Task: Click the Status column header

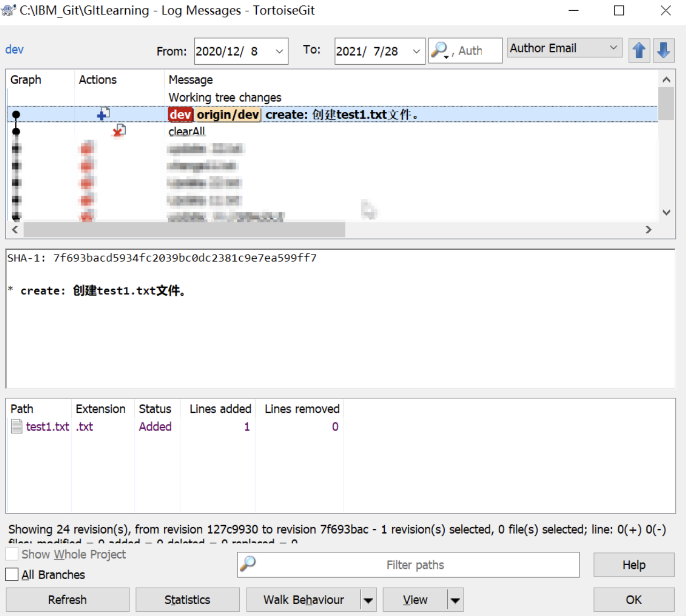Action: pyautogui.click(x=155, y=409)
